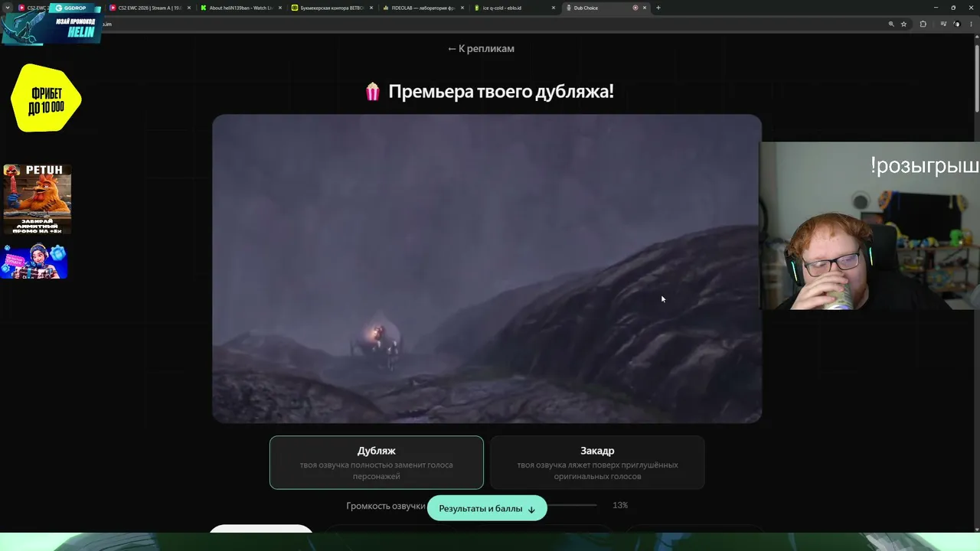Click the 'Громкость озвучки' label
Viewport: 980px width, 551px height.
(385, 506)
